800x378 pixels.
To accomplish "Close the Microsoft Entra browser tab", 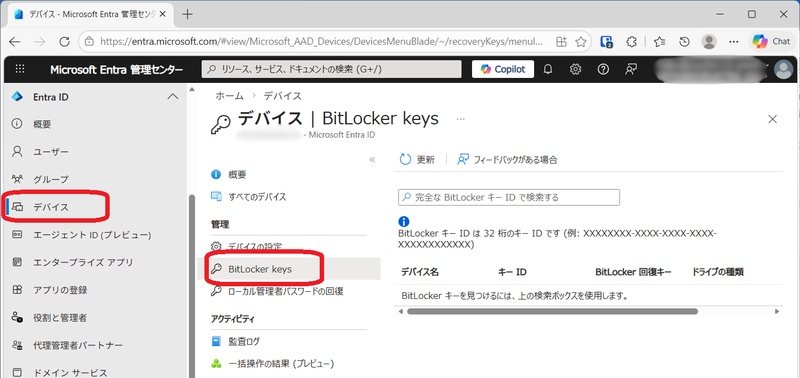I will click(x=164, y=14).
